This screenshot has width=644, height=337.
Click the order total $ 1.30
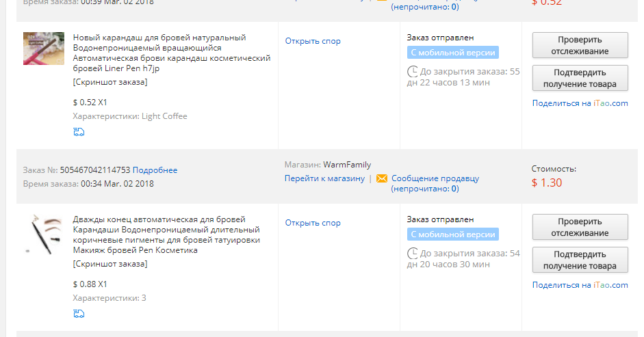coord(547,183)
